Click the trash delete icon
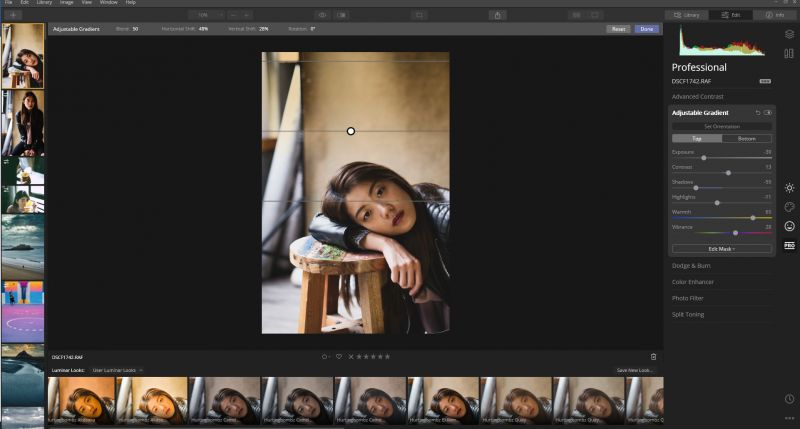 pyautogui.click(x=654, y=357)
